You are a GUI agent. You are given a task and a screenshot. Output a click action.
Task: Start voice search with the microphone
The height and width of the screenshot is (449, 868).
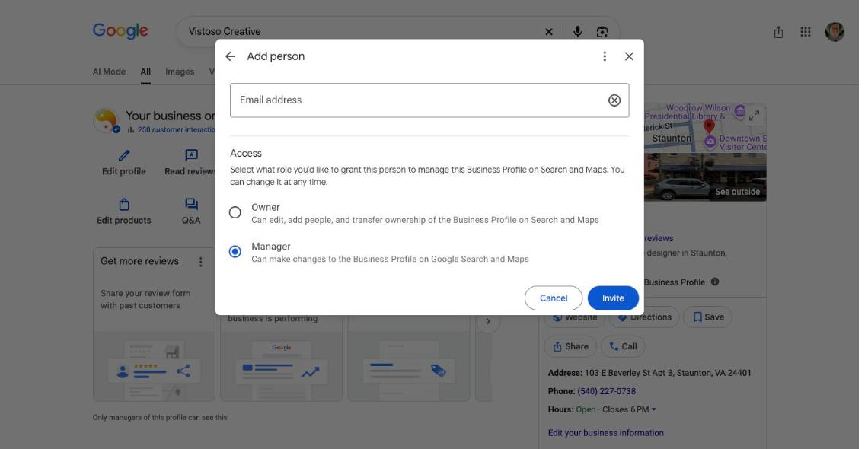pos(577,32)
